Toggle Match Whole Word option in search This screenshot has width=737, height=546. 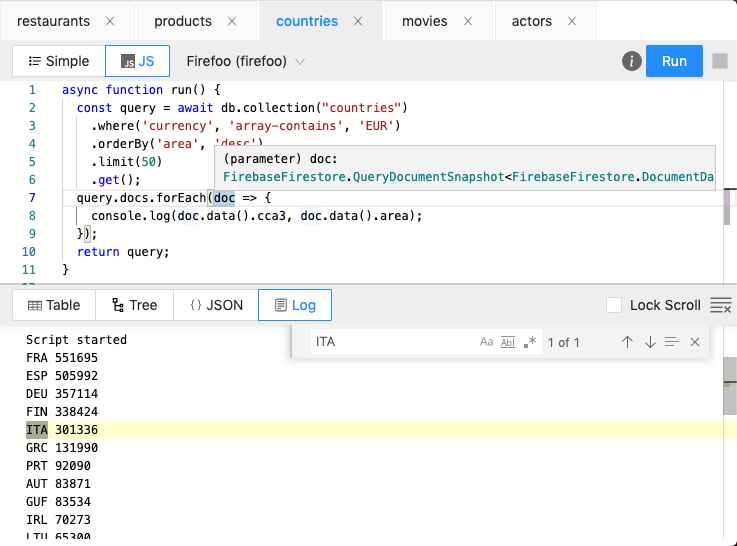point(508,342)
